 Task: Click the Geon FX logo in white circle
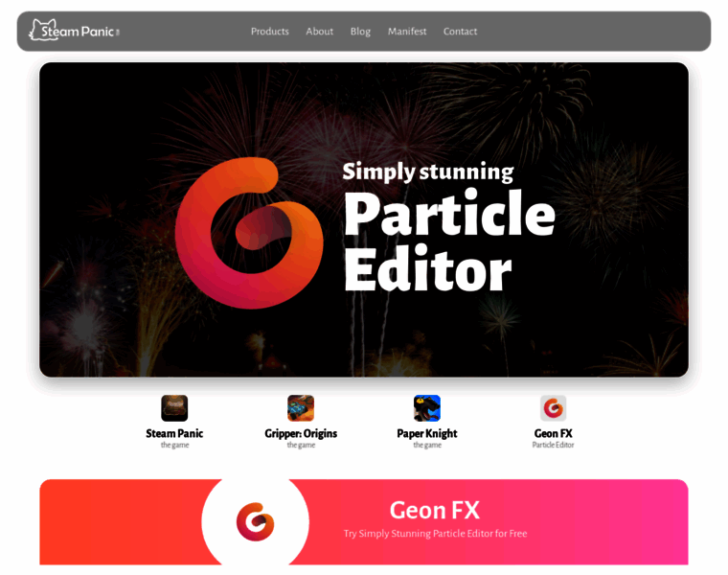tap(256, 521)
